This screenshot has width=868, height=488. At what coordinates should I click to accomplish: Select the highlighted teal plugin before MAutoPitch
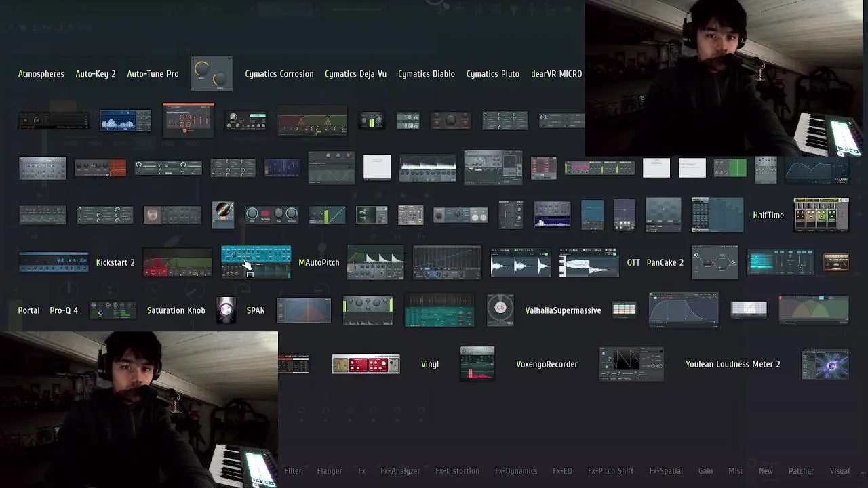point(256,262)
